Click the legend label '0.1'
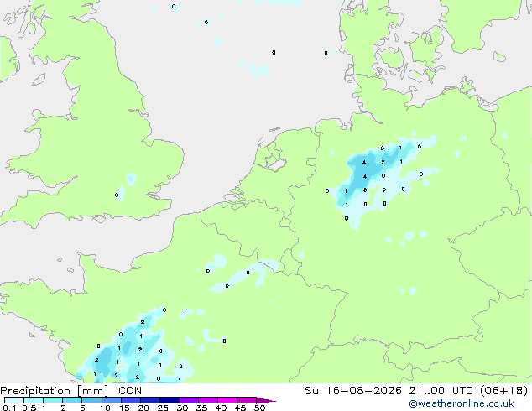The image size is (532, 411). click(9, 408)
